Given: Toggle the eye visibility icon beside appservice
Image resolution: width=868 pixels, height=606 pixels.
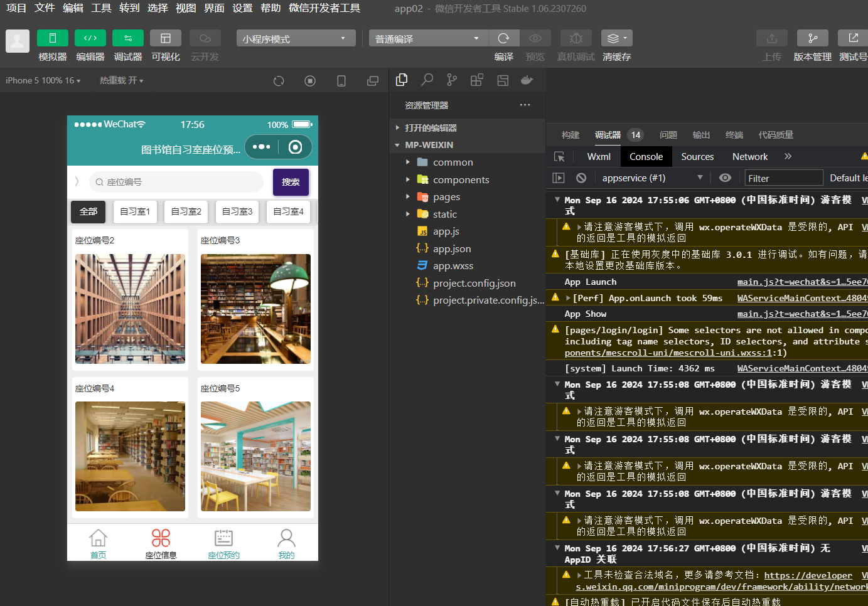Looking at the screenshot, I should pyautogui.click(x=725, y=178).
